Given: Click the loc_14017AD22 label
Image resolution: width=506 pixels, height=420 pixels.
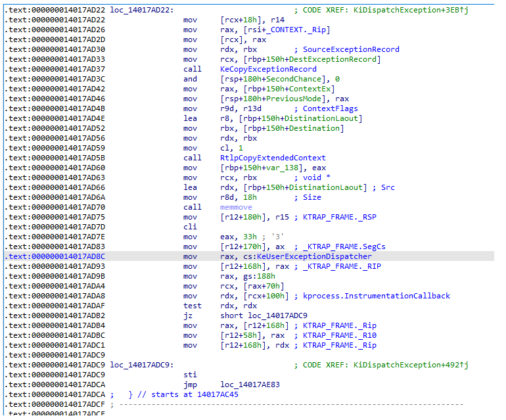Looking at the screenshot, I should tap(142, 10).
